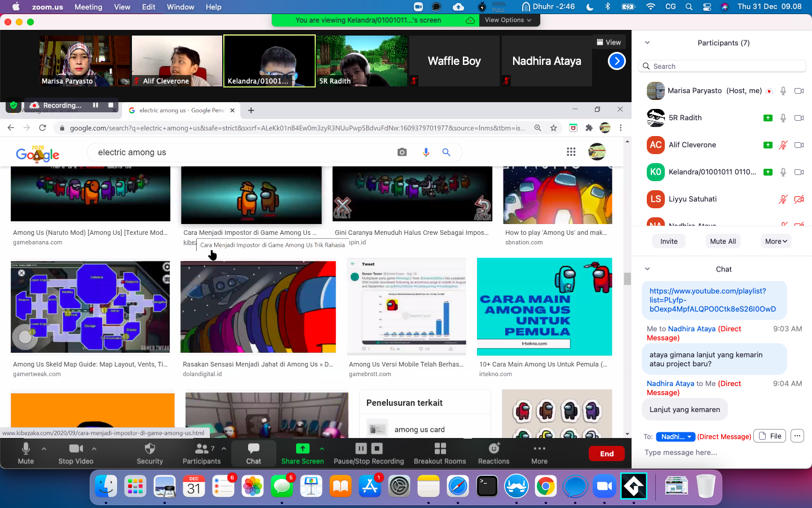Open Finder in the Dock

click(106, 486)
